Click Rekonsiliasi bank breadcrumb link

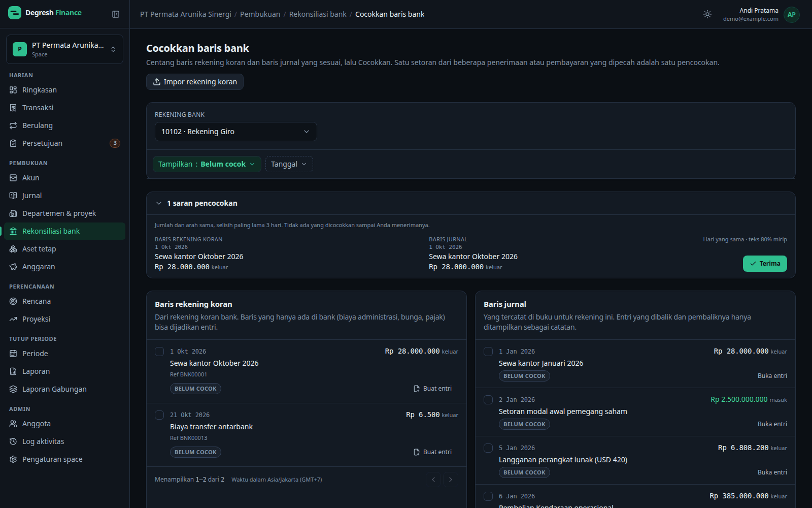click(x=318, y=14)
